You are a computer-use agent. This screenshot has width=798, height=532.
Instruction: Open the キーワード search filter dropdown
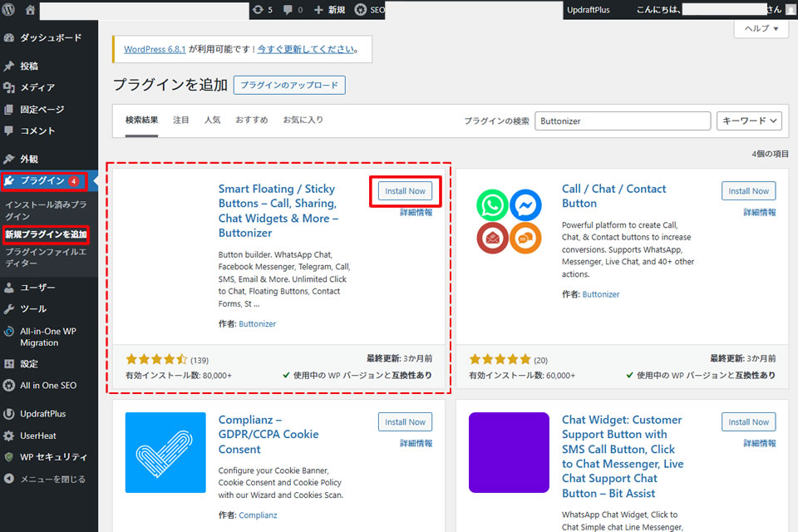tap(749, 121)
